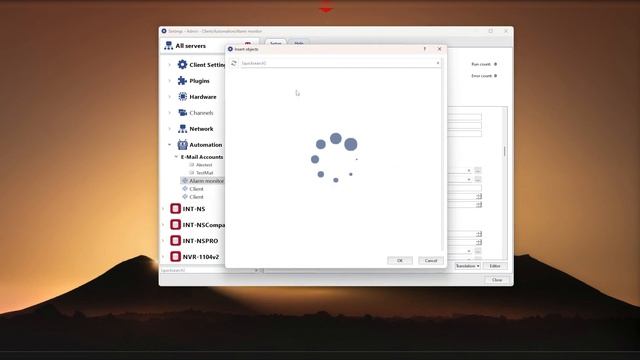640x360 pixels.
Task: Click the Automation robot icon
Action: click(182, 144)
